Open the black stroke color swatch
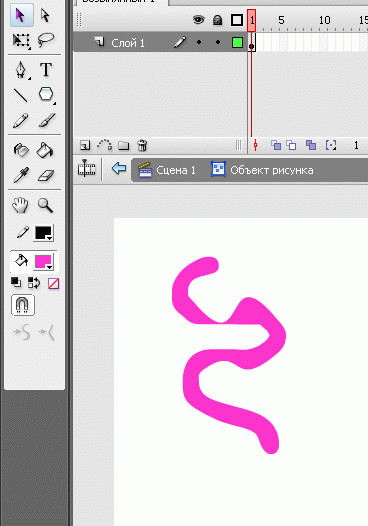The image size is (368, 526). (x=44, y=233)
